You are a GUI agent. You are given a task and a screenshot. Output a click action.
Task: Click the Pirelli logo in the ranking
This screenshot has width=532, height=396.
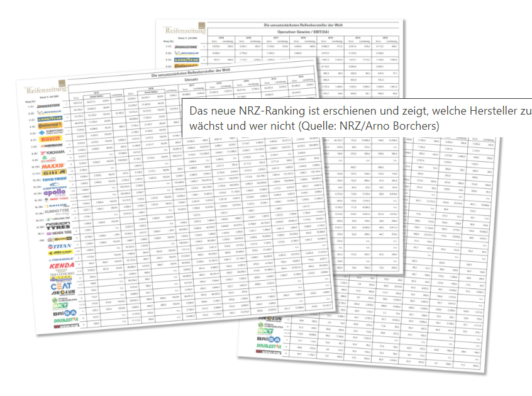point(51,139)
